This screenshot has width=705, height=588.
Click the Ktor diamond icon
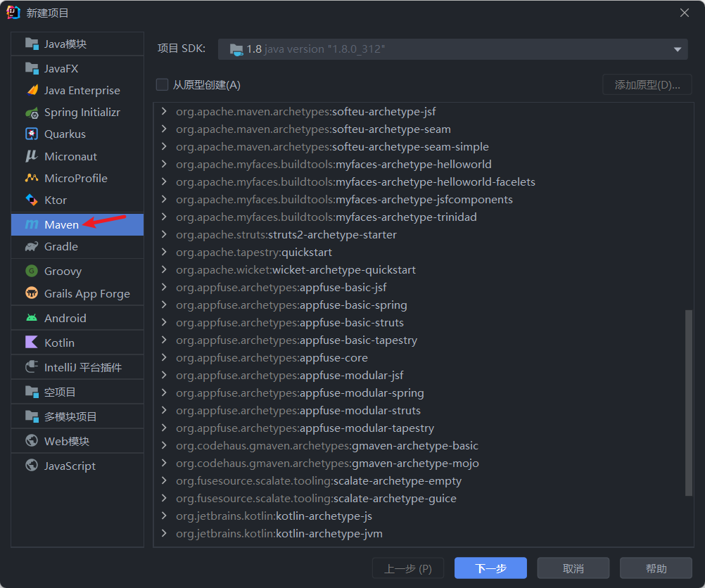coord(32,200)
